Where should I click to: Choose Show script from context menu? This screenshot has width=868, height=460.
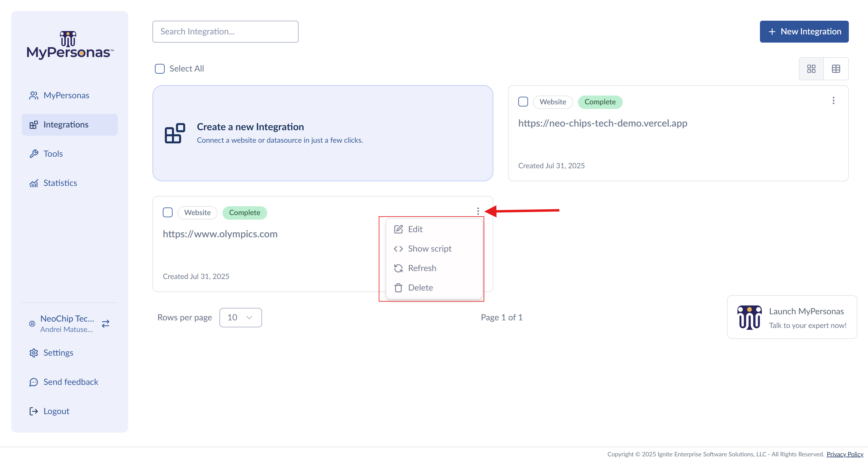(434, 249)
